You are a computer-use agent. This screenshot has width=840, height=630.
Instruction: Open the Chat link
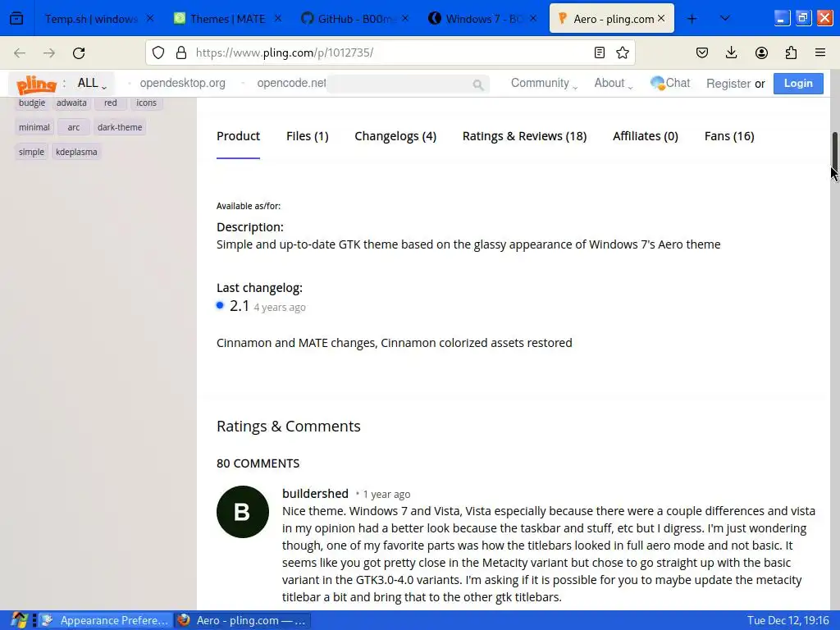click(670, 83)
